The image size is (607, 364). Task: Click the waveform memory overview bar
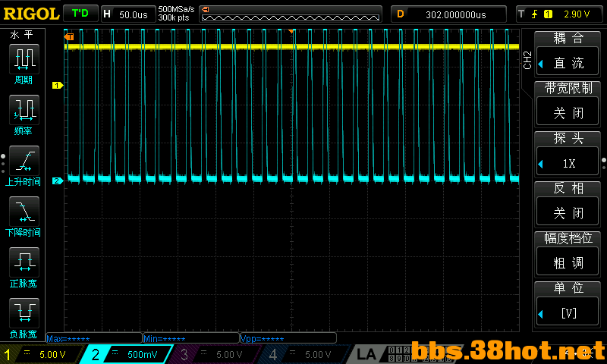(x=291, y=14)
